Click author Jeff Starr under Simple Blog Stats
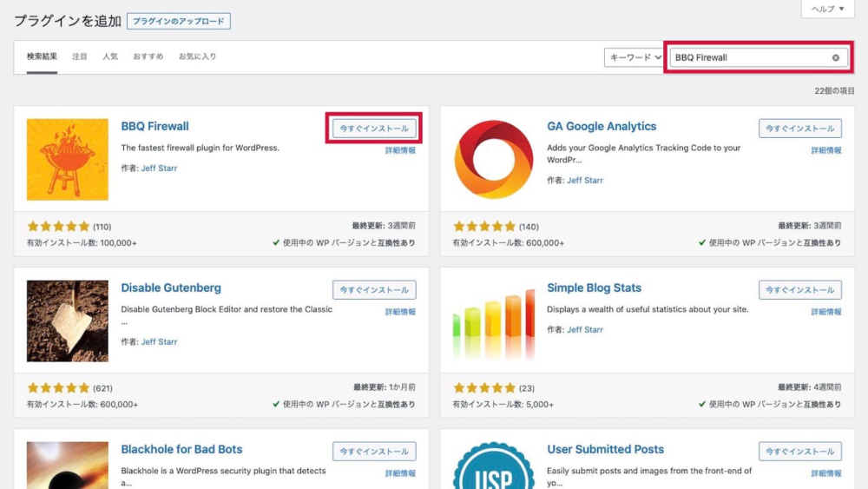868x489 pixels. tap(584, 330)
